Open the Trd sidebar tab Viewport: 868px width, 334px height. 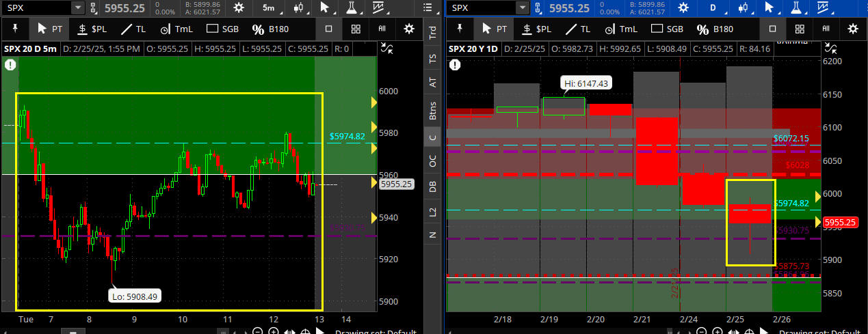tap(432, 33)
